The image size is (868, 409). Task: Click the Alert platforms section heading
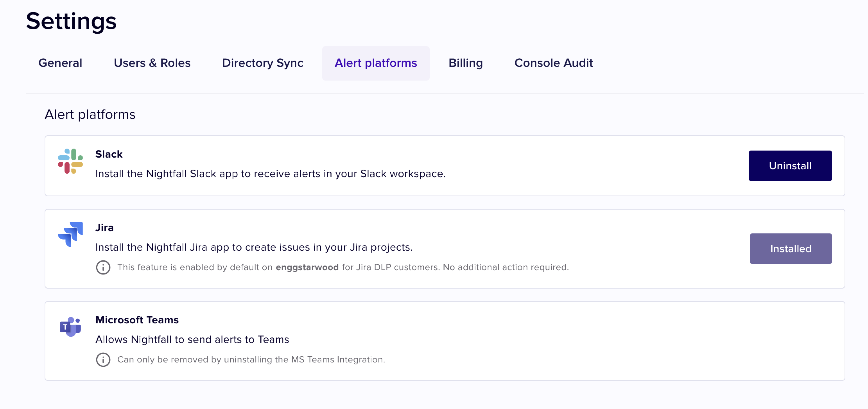[x=90, y=115]
